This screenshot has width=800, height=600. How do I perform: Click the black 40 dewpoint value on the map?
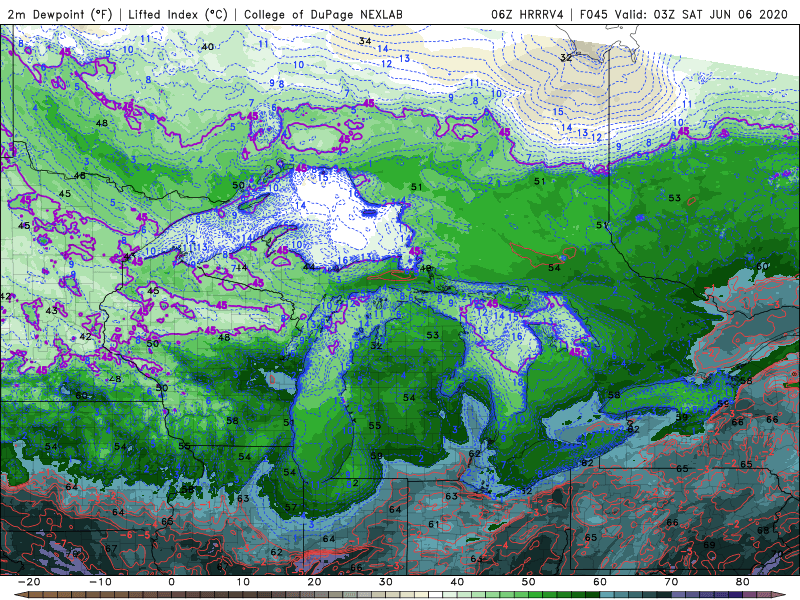click(x=207, y=46)
